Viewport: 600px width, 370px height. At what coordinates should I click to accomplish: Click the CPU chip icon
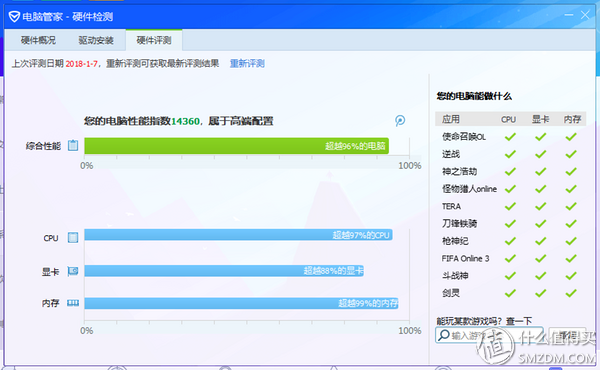point(73,238)
